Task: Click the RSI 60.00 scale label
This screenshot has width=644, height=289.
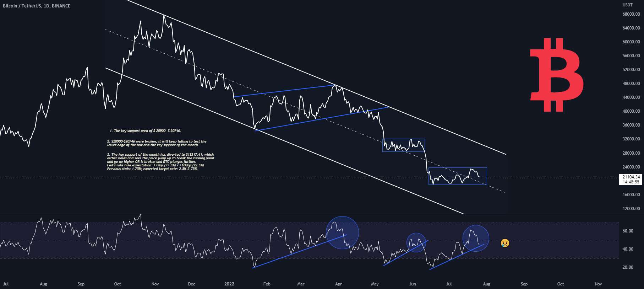Action: (x=628, y=231)
